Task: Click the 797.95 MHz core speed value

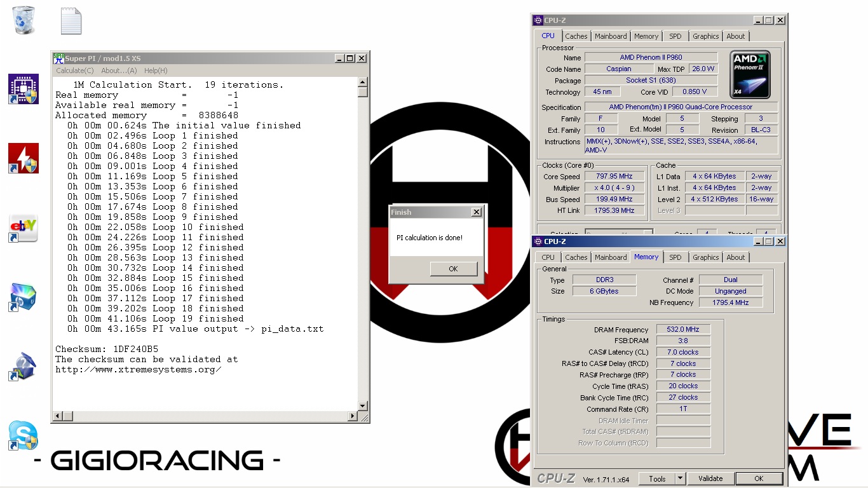Action: pos(614,176)
